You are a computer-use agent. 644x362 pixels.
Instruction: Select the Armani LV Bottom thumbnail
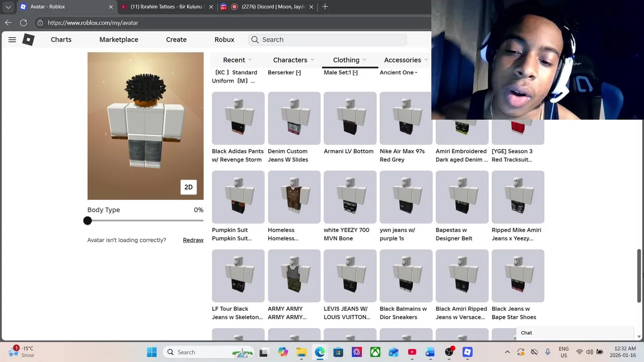tap(350, 118)
